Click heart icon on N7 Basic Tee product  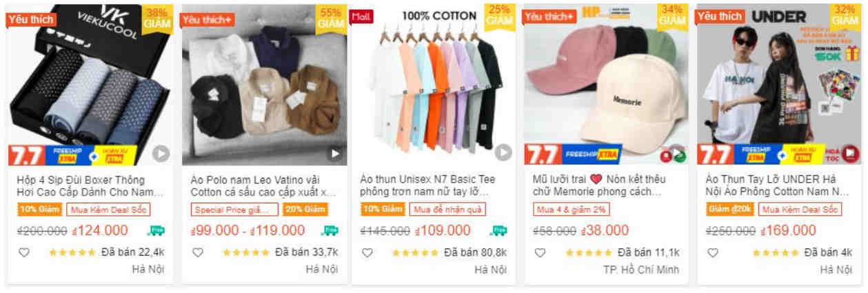[x=367, y=252]
